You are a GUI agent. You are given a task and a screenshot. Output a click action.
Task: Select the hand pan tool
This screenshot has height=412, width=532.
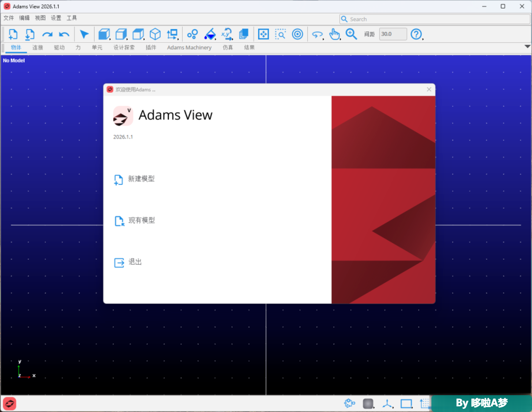coord(334,34)
